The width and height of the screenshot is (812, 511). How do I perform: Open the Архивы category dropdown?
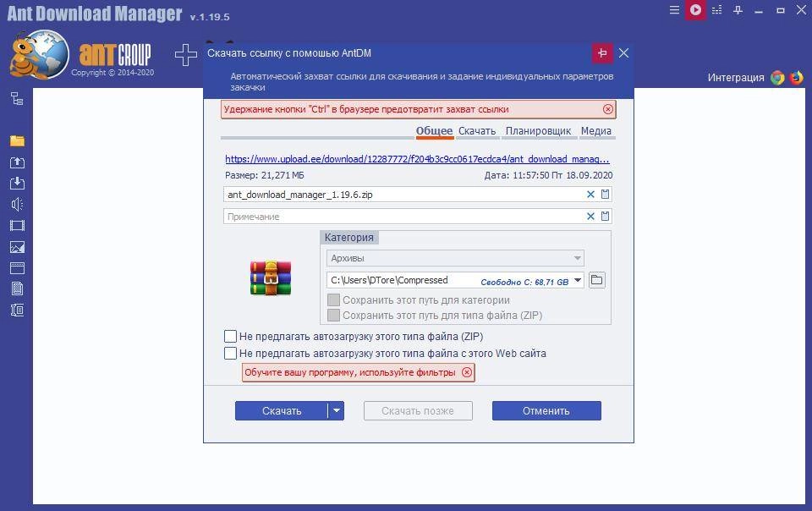click(455, 258)
